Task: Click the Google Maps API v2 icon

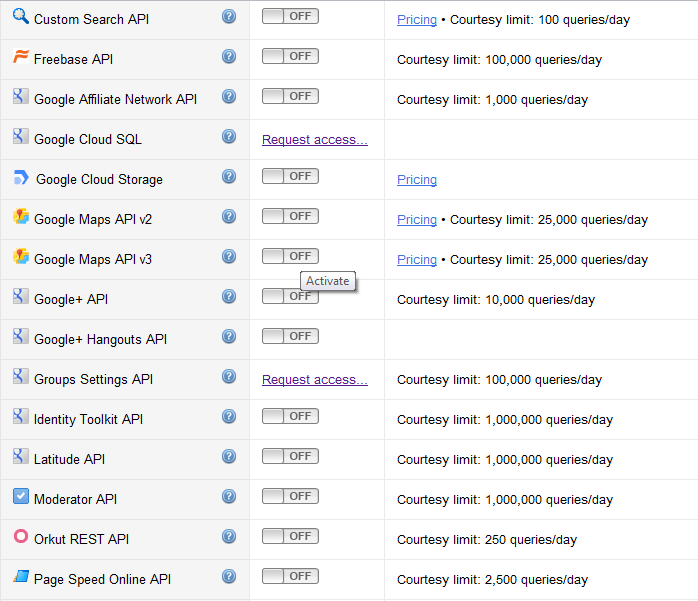Action: coord(20,216)
